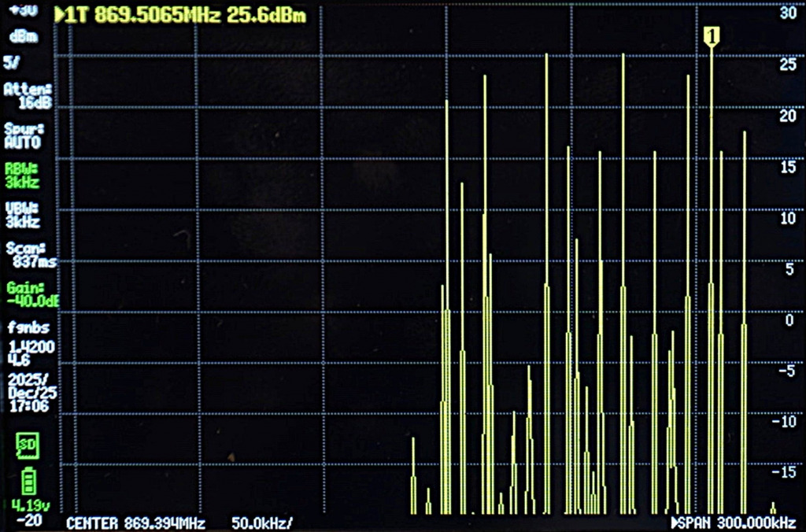Tap the 4.19v battery voltage reading

(x=30, y=505)
